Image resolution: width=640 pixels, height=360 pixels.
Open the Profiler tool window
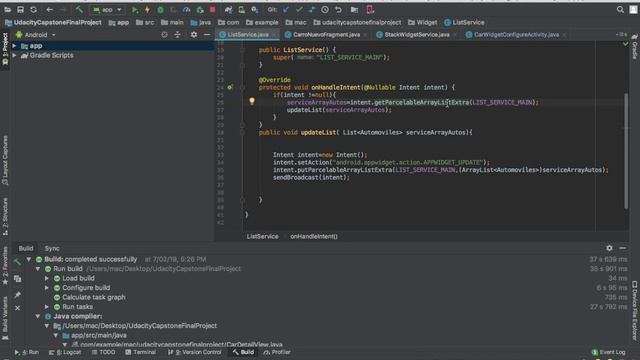(277, 352)
